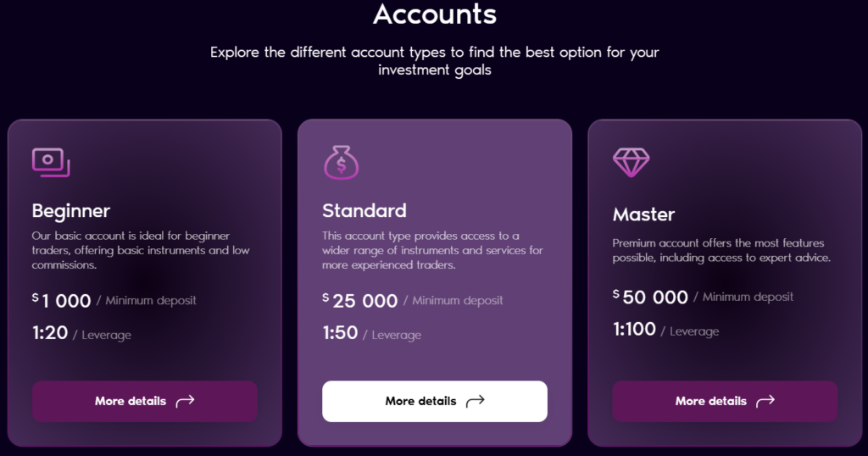Viewport: 868px width, 456px height.
Task: Click the Standard account description text
Action: point(432,250)
